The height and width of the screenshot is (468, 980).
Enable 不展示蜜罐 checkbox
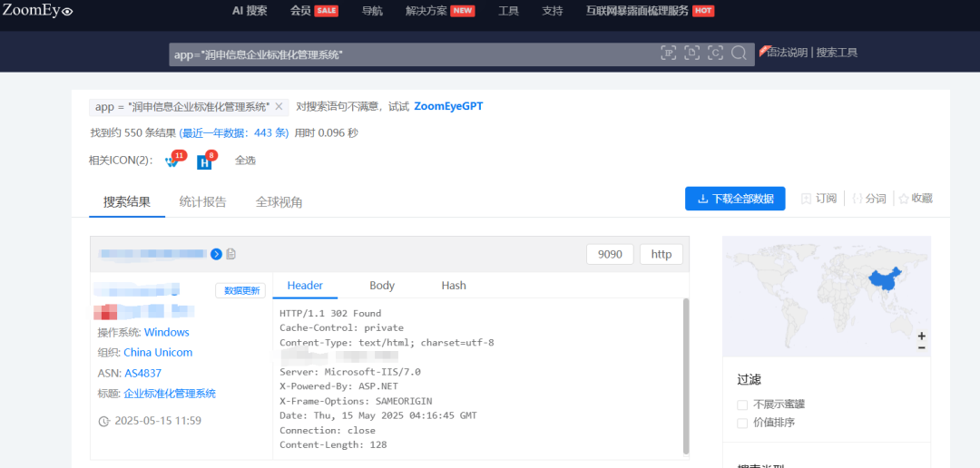pos(742,405)
